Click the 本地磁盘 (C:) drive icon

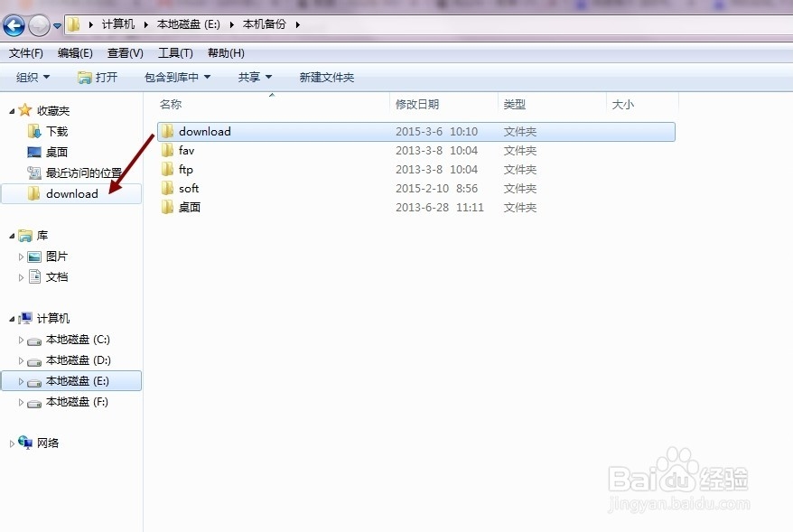click(34, 341)
